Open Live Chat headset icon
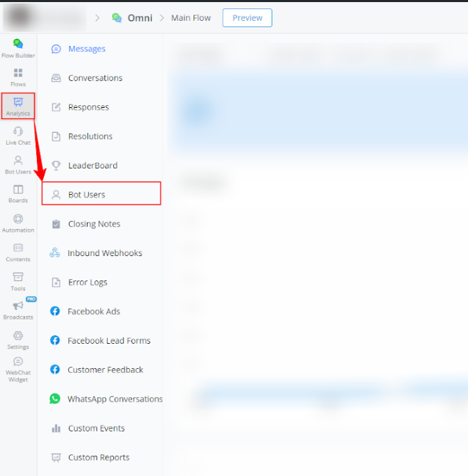The width and height of the screenshot is (468, 476). click(18, 135)
